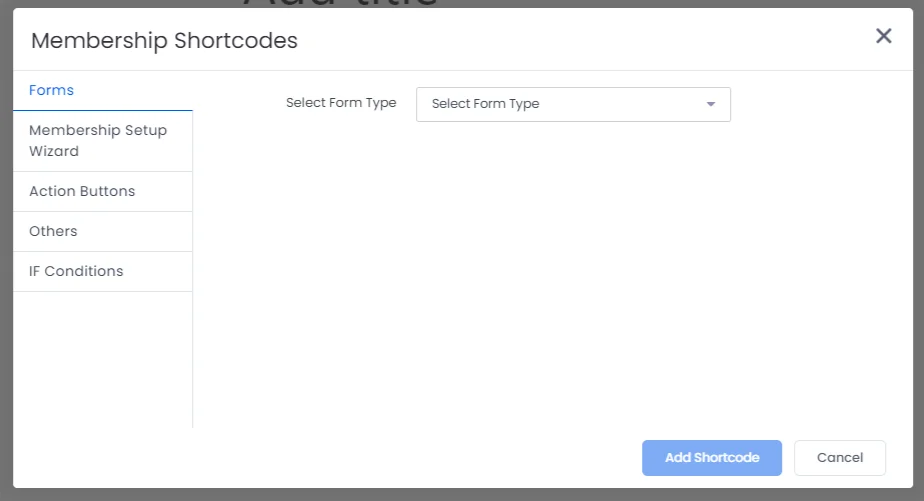Screen dimensions: 924x501
Task: Click the form type dropdown caret arrow
Action: point(711,104)
